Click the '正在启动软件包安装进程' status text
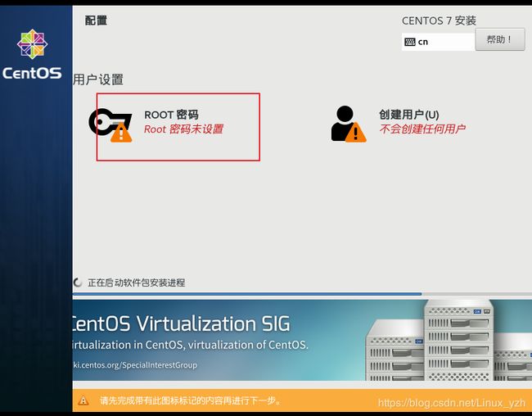Screen dimensions: 532x416 click(x=137, y=283)
